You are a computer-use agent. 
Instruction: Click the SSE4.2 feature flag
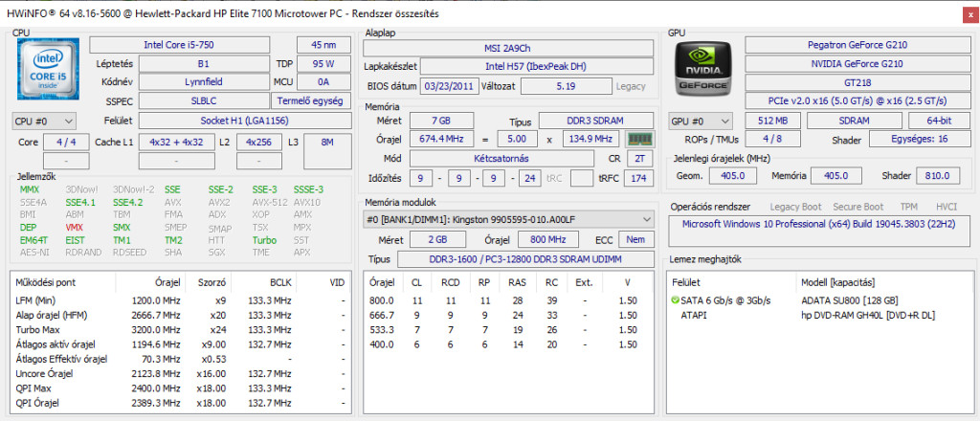pos(127,203)
